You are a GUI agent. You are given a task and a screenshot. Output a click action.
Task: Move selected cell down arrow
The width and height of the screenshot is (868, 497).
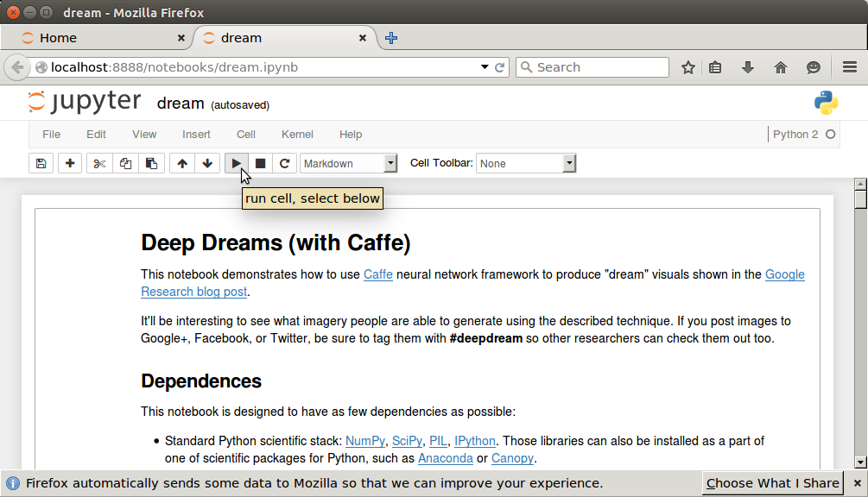click(x=207, y=163)
